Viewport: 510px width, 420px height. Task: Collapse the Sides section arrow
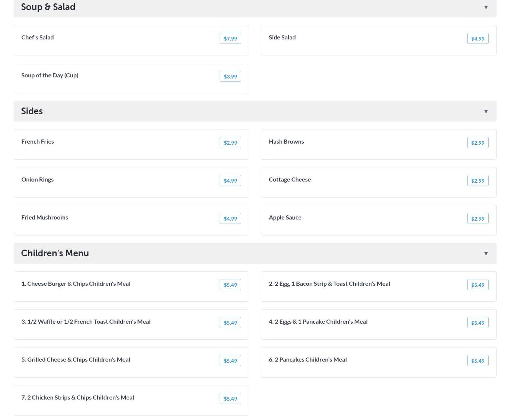[x=486, y=112]
